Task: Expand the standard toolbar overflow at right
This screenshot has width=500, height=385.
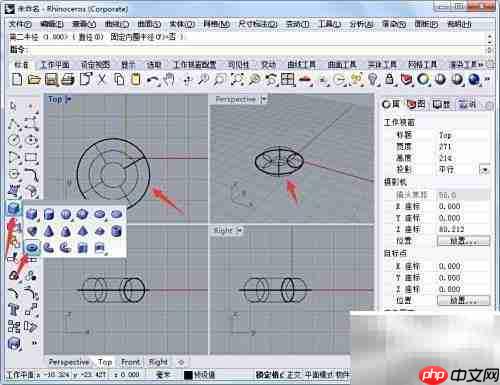Action: 487,79
